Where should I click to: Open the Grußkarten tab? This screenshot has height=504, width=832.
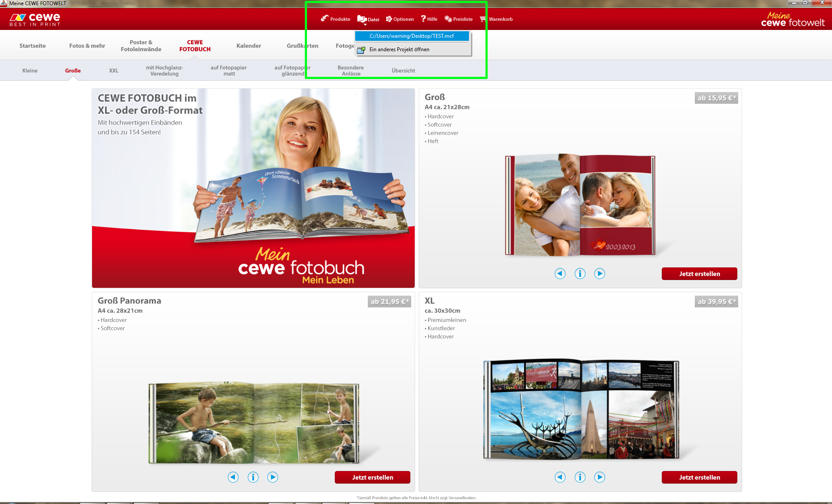pos(303,46)
